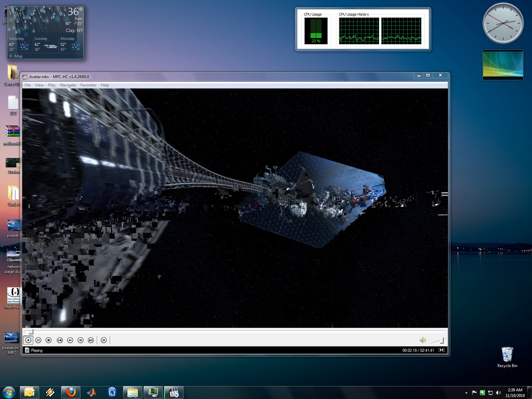
Task: Pause the Avatar.mkv playback
Action: pos(38,340)
